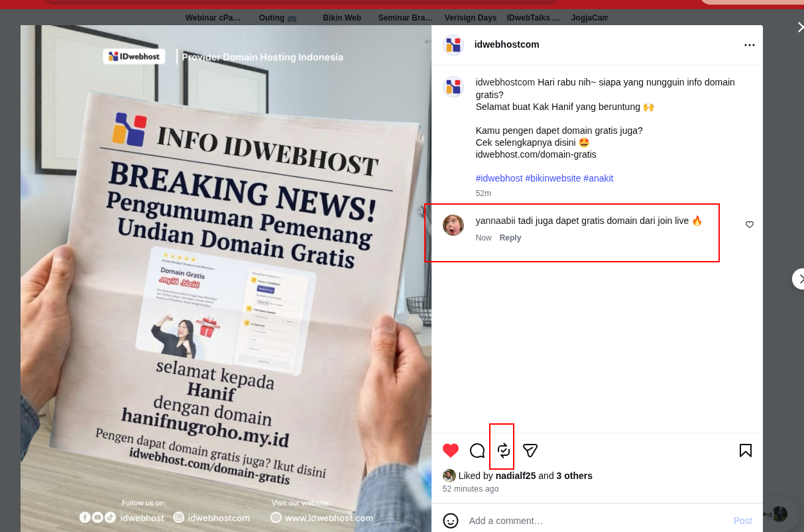The width and height of the screenshot is (804, 532).
Task: Open the #anakit hashtag
Action: pos(599,178)
